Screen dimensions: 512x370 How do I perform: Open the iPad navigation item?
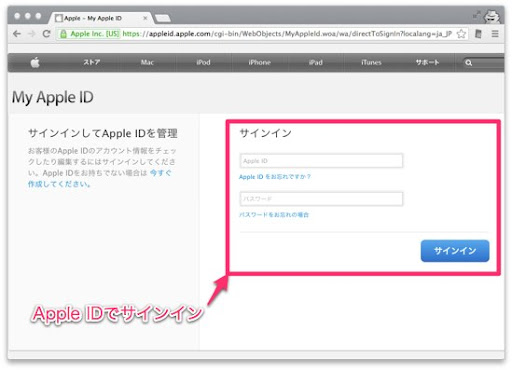315,62
